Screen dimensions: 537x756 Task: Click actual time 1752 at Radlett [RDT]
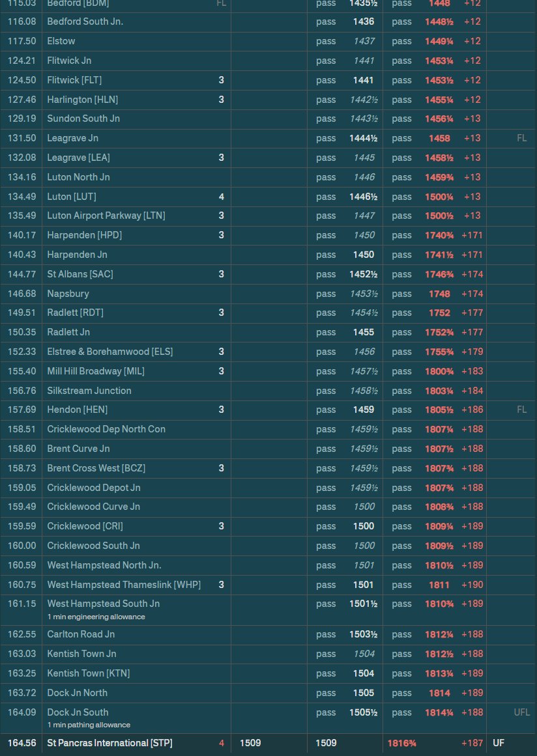click(x=439, y=313)
